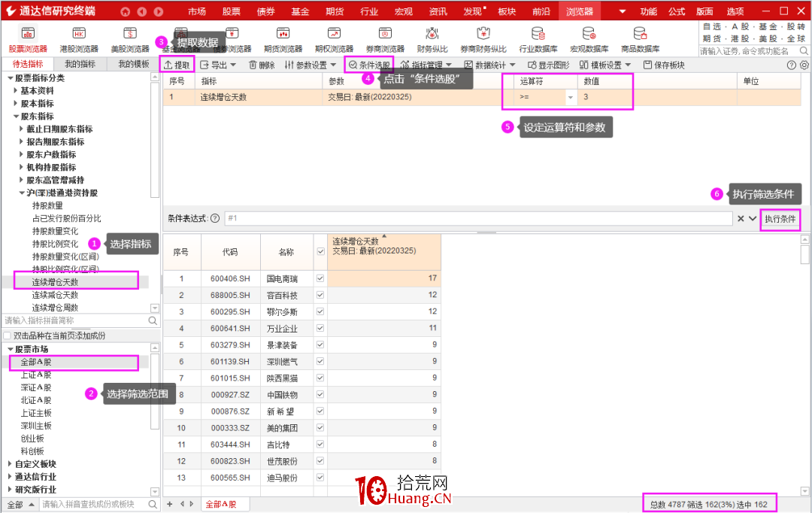Open the 宏观 menu
This screenshot has width=812, height=513.
click(x=404, y=11)
